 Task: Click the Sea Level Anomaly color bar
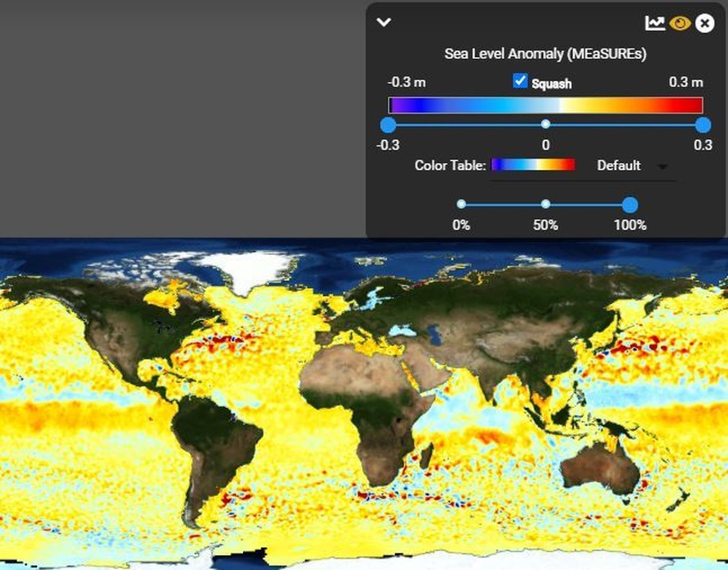click(x=546, y=105)
